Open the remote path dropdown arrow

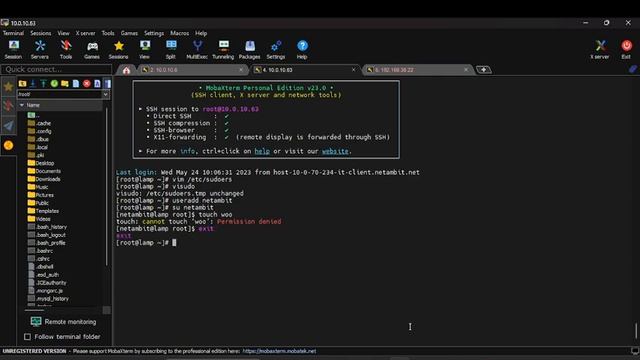[x=106, y=94]
